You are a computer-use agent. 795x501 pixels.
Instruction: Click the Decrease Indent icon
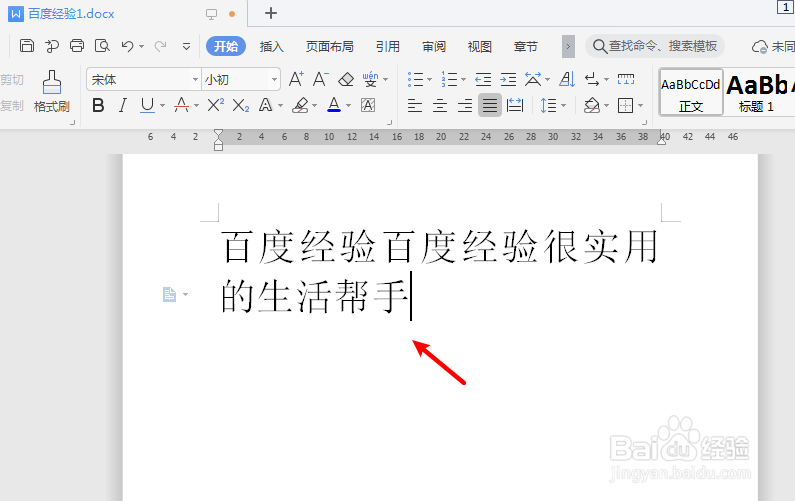tap(483, 79)
